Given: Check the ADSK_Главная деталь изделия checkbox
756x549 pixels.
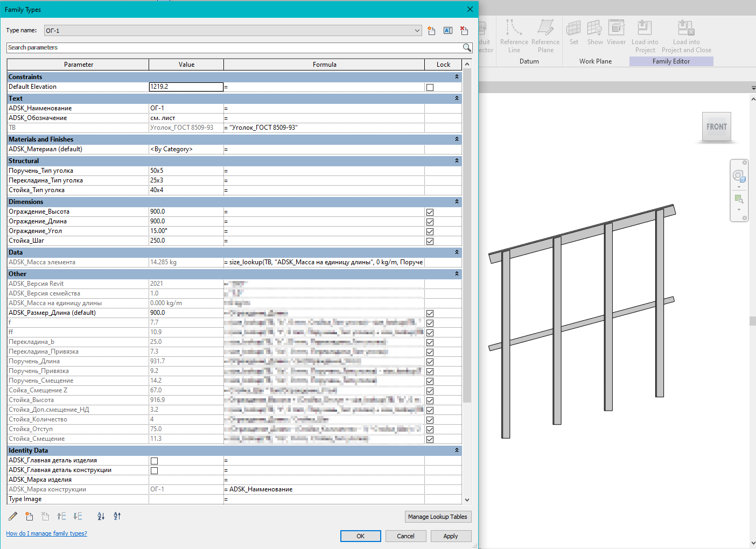Looking at the screenshot, I should pos(155,461).
